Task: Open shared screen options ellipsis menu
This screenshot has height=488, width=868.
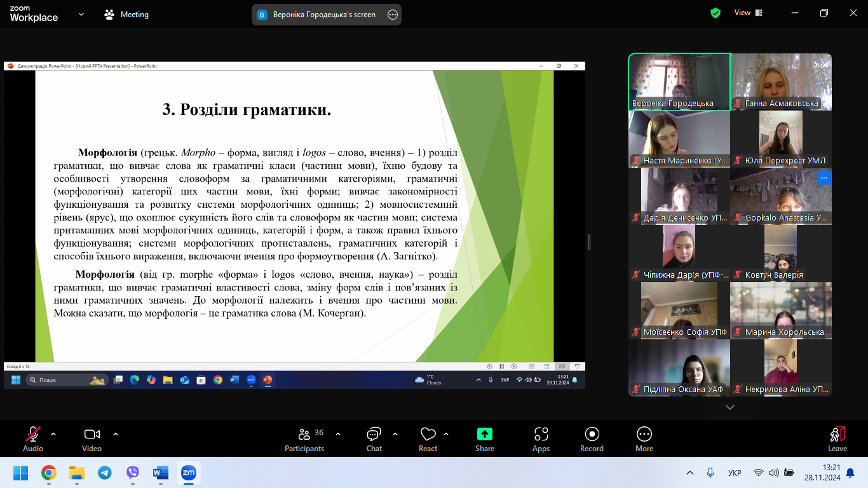Action: click(x=393, y=15)
